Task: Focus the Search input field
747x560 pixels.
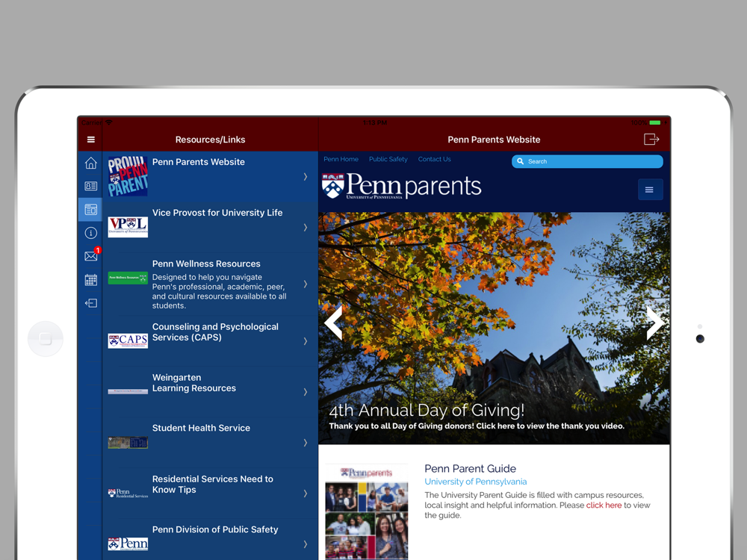Action: click(587, 161)
